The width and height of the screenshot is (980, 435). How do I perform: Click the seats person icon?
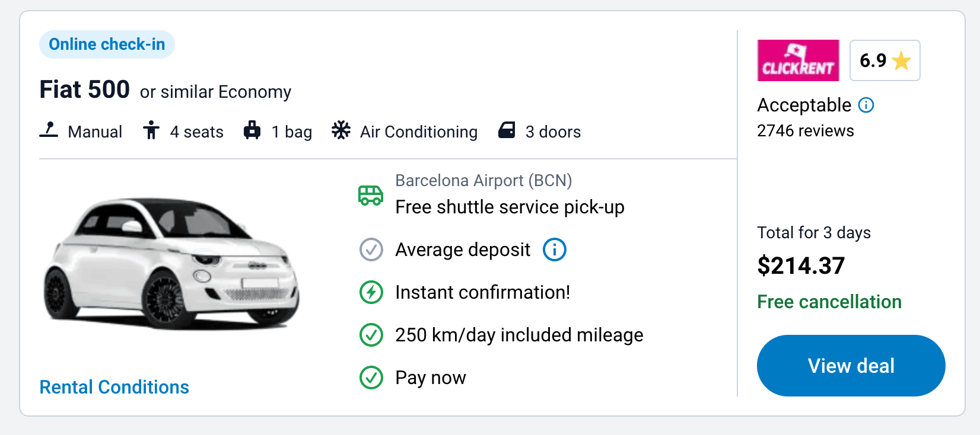click(151, 130)
